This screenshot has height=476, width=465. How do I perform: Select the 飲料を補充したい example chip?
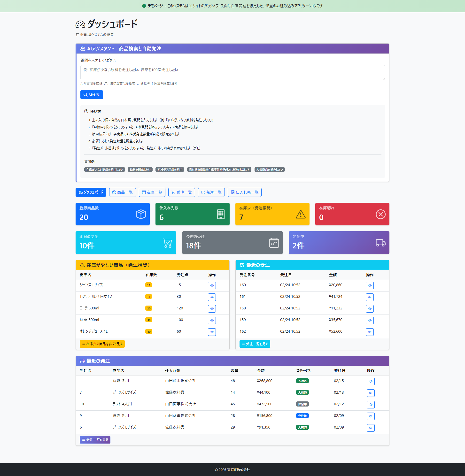click(140, 169)
